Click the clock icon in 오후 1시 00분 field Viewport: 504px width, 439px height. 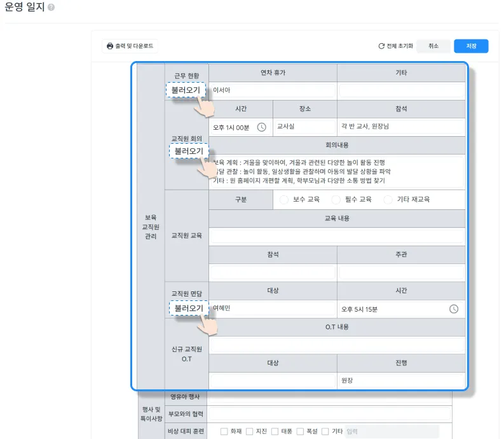coord(262,127)
